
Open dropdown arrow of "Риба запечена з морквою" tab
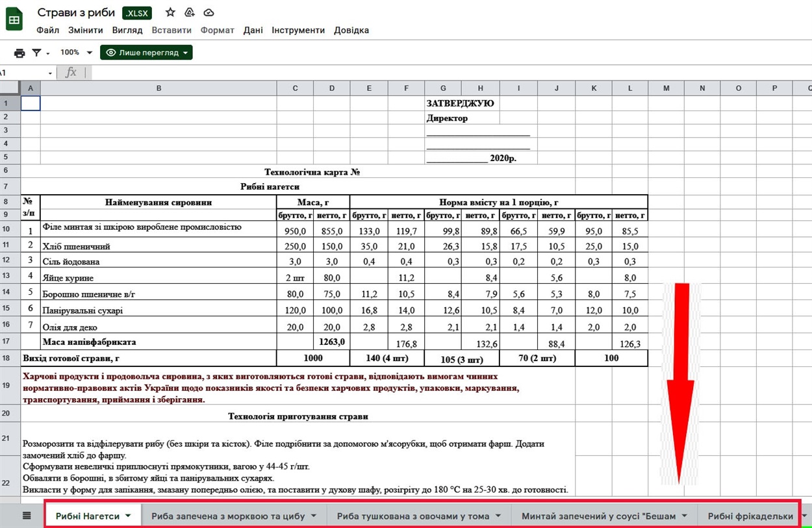pyautogui.click(x=314, y=516)
